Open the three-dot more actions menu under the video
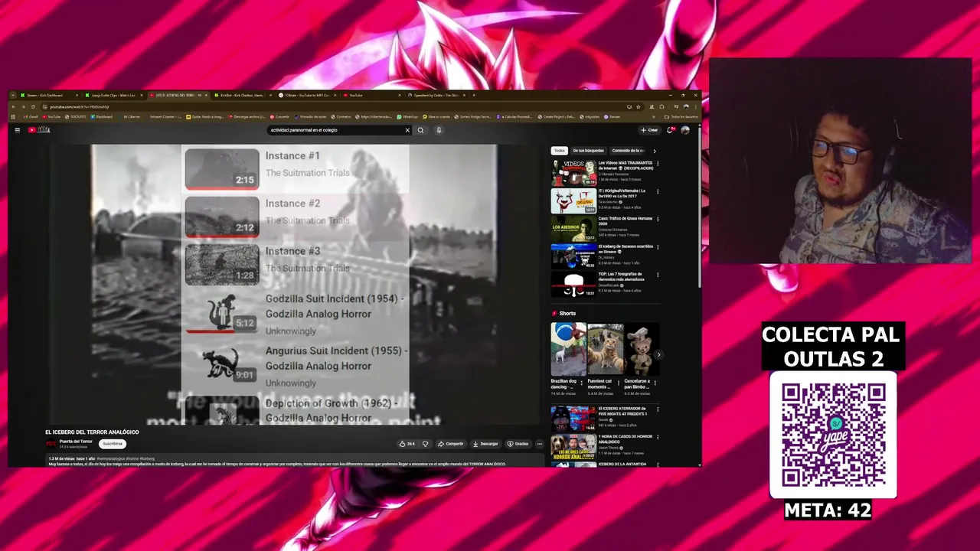The height and width of the screenshot is (551, 980). point(539,444)
